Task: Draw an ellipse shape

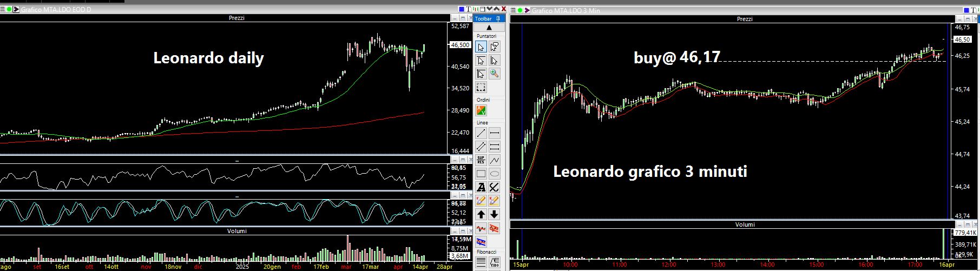Action: [x=494, y=174]
